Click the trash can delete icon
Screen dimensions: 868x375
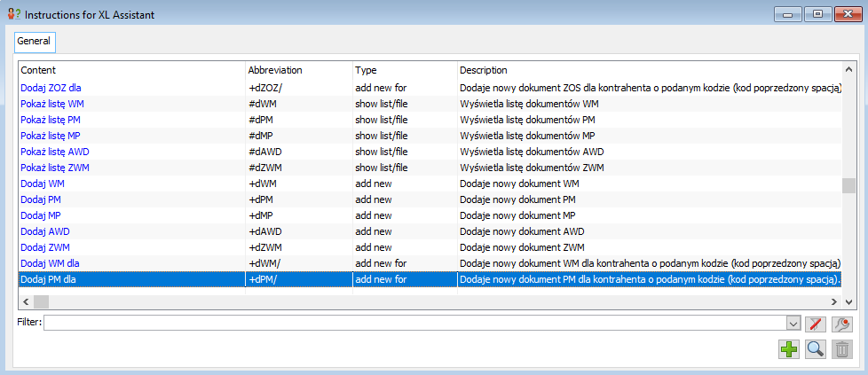tap(842, 349)
